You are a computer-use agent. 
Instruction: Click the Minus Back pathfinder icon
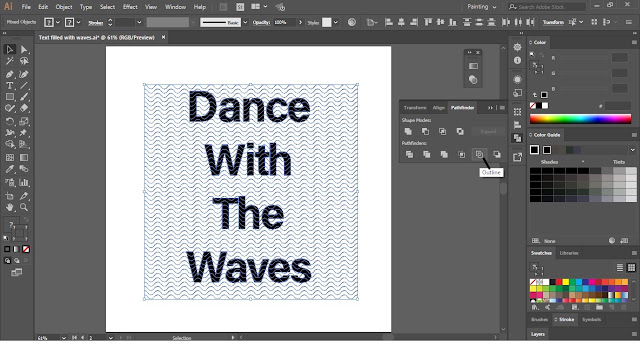[497, 154]
